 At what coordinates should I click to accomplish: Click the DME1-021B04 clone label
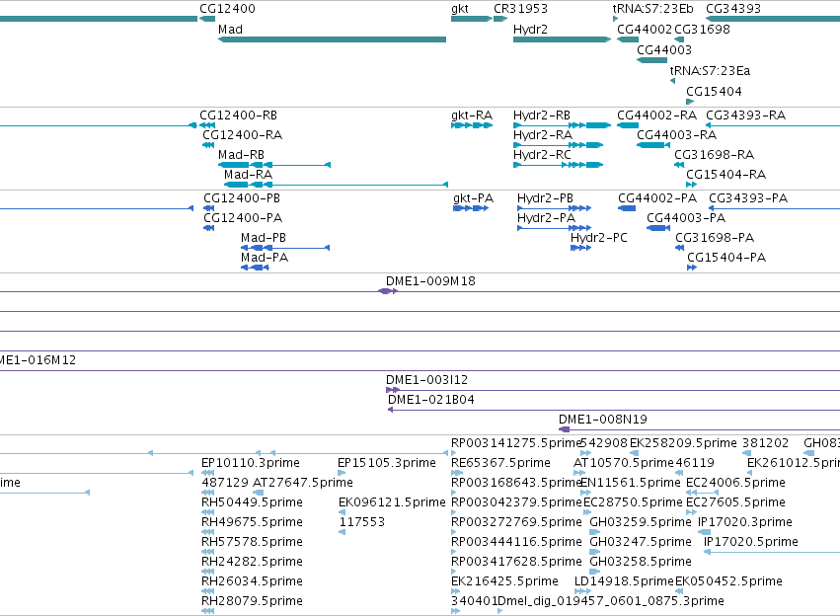(430, 400)
